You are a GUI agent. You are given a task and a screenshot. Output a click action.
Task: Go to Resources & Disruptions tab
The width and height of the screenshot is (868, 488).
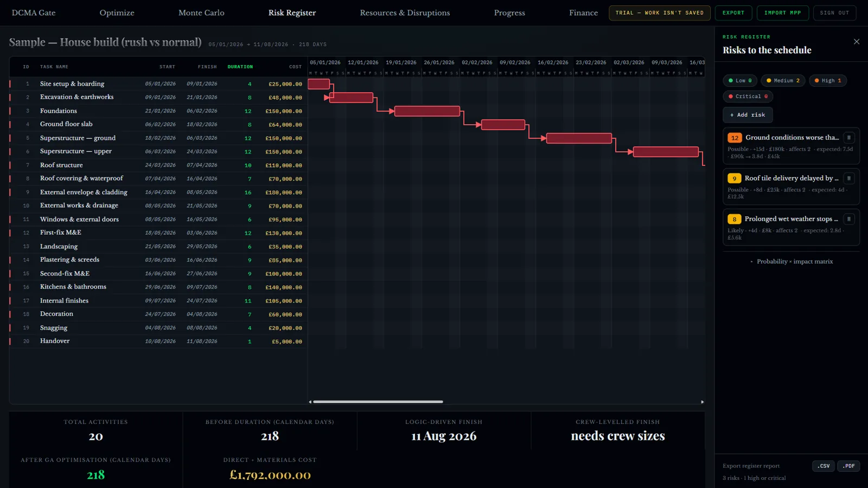coord(405,13)
